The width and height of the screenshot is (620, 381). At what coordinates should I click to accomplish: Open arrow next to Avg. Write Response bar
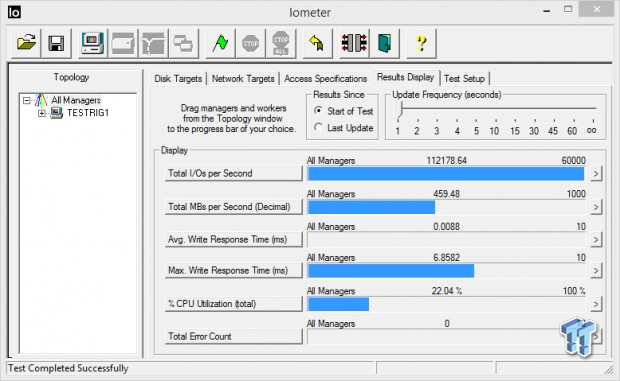click(596, 240)
